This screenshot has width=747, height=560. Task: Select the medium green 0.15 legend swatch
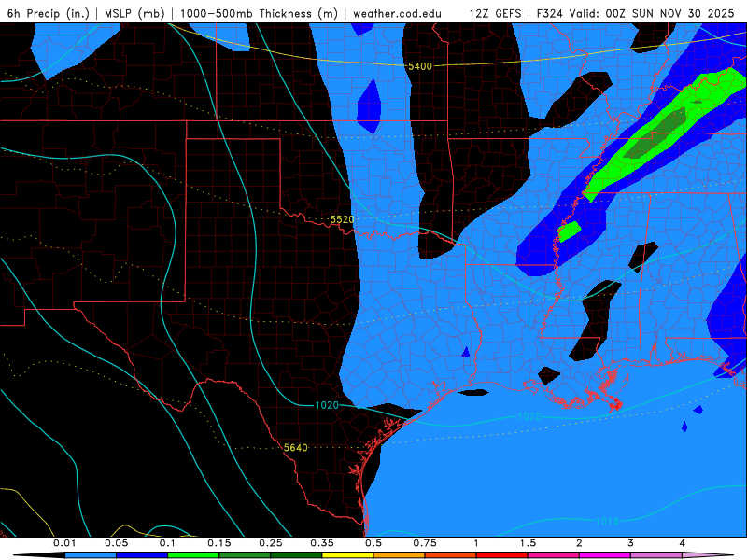(x=245, y=555)
